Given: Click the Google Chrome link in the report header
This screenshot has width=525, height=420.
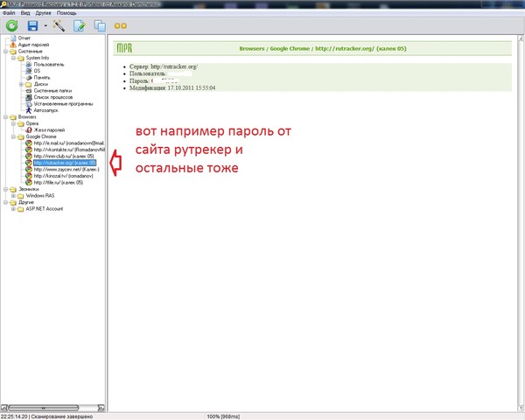Looking at the screenshot, I should 290,49.
